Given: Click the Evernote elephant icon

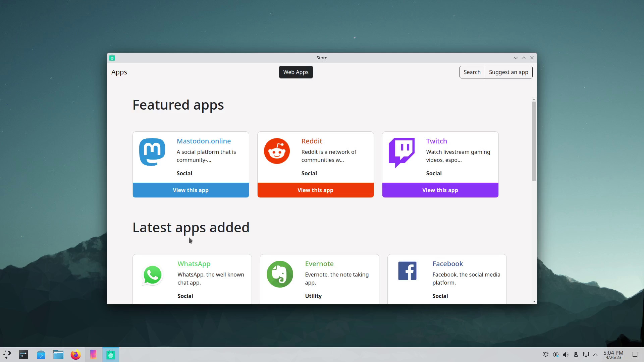Looking at the screenshot, I should [280, 274].
